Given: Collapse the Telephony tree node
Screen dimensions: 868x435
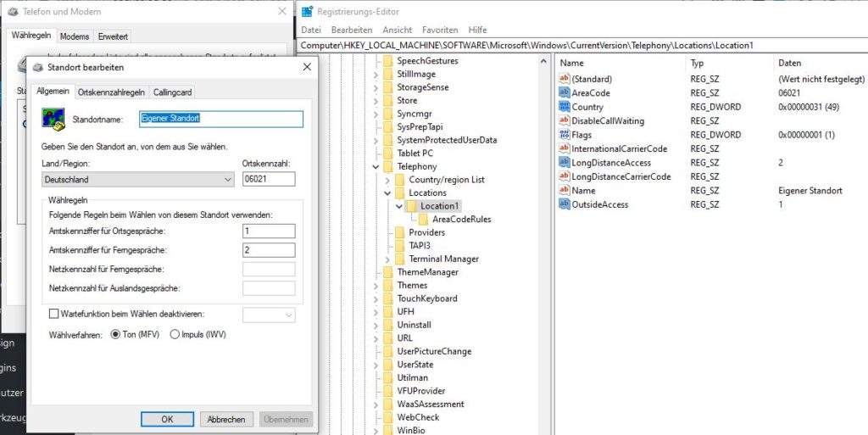Looking at the screenshot, I should (x=376, y=167).
